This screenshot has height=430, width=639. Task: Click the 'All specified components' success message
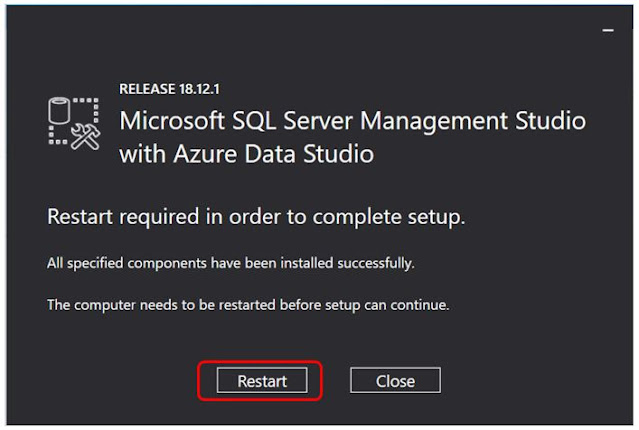pyautogui.click(x=230, y=264)
